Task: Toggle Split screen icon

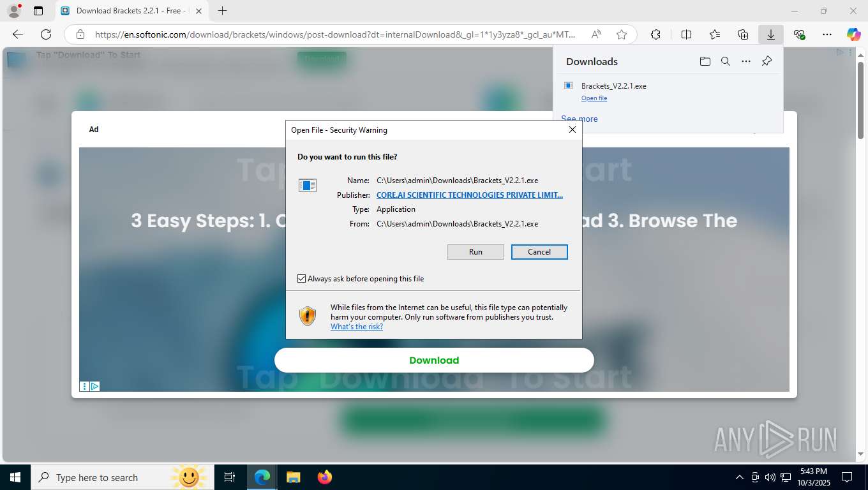Action: pos(686,34)
